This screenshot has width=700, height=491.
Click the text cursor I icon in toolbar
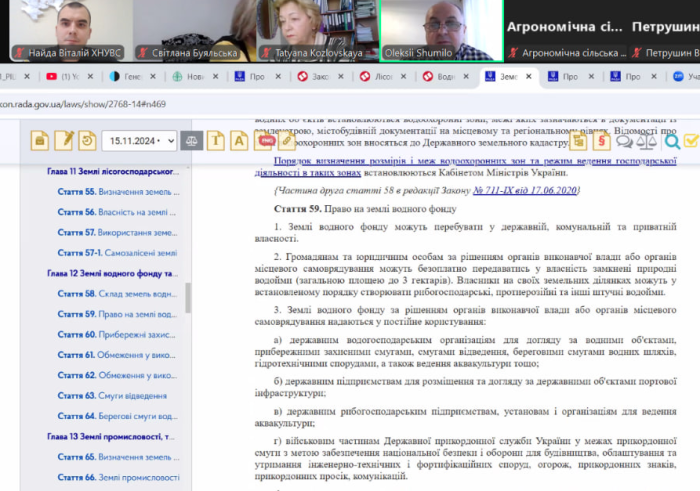pyautogui.click(x=215, y=141)
